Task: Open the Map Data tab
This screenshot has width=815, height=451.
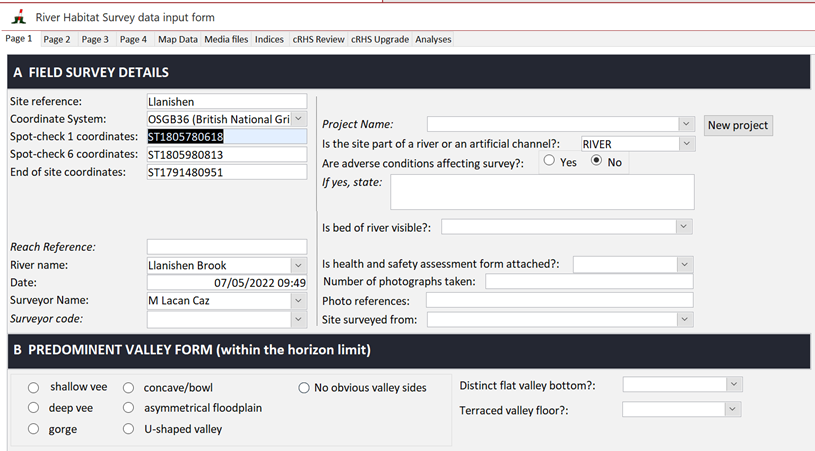Action: (178, 39)
